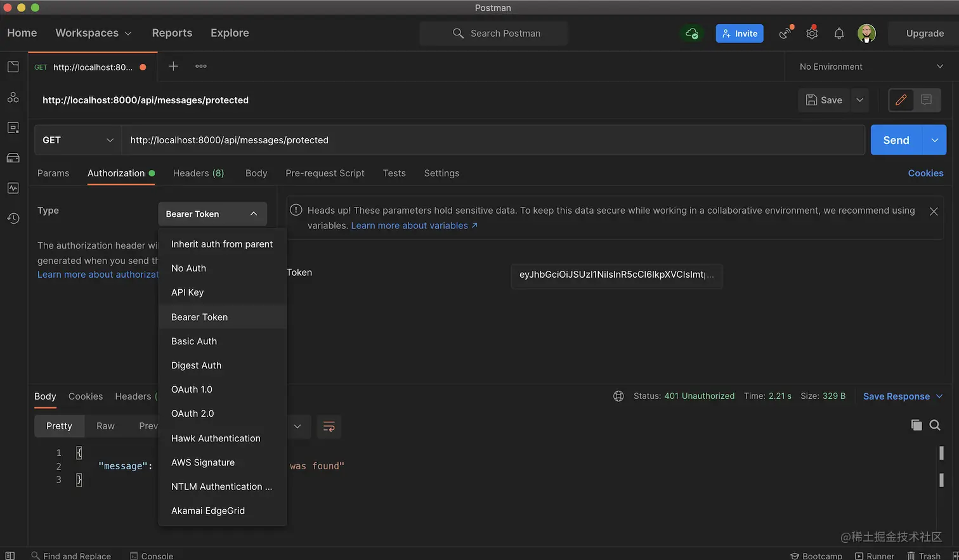This screenshot has height=560, width=959.
Task: Choose API Key auth type
Action: 223,292
